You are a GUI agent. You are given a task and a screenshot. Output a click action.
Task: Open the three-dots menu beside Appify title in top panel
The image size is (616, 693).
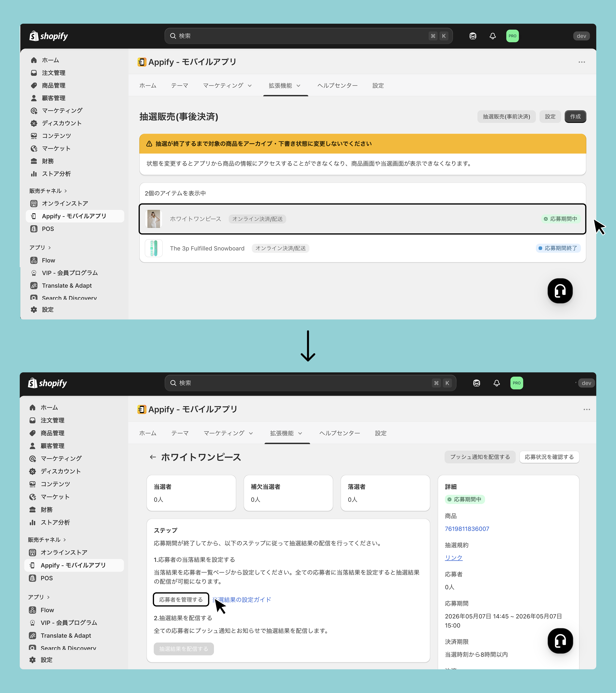click(x=581, y=62)
